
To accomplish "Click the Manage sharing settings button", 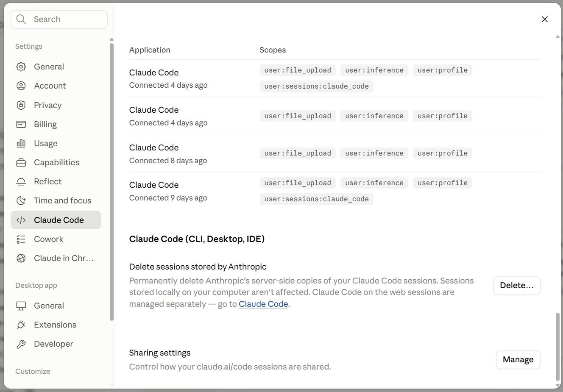I will (x=518, y=359).
